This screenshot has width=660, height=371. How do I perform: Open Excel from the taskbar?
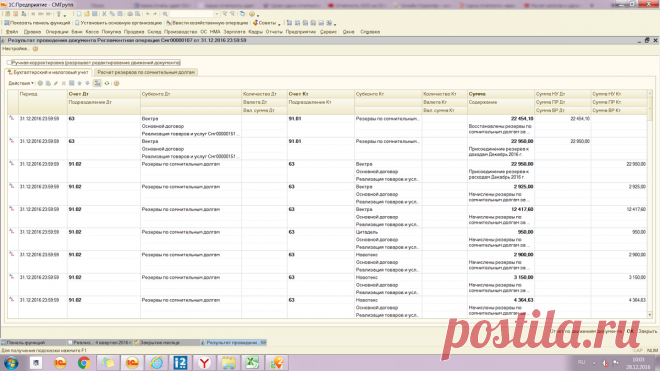click(x=252, y=363)
